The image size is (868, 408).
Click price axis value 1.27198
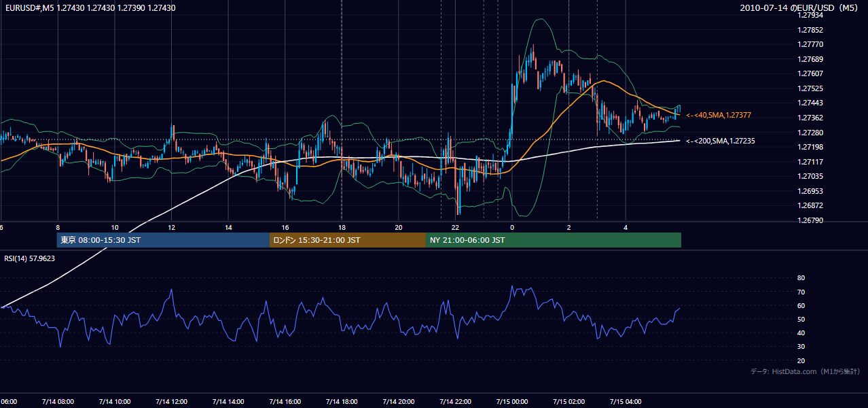click(x=811, y=147)
